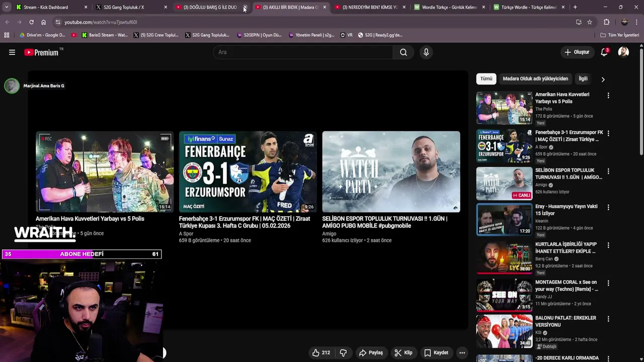Open MONTAGEM CORAL See On sidebar thumbnail
Screen dimensions: 644x362
(504, 295)
